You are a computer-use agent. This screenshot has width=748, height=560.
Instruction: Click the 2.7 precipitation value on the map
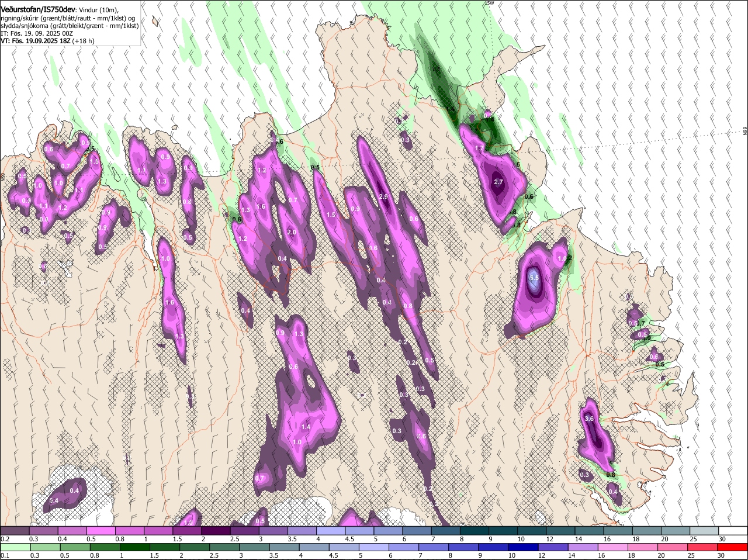click(498, 182)
